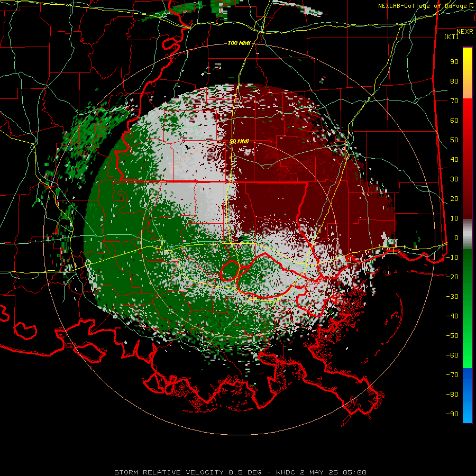This screenshot has height=476, width=476.
Task: Click the -10 value on velocity scale
Action: pyautogui.click(x=452, y=258)
